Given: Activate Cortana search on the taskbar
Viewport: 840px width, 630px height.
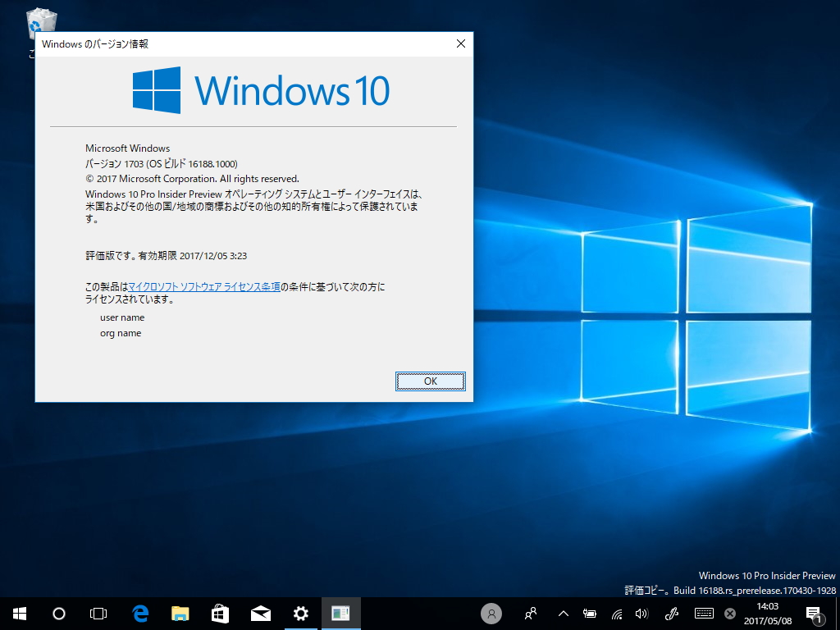Looking at the screenshot, I should pos(57,613).
